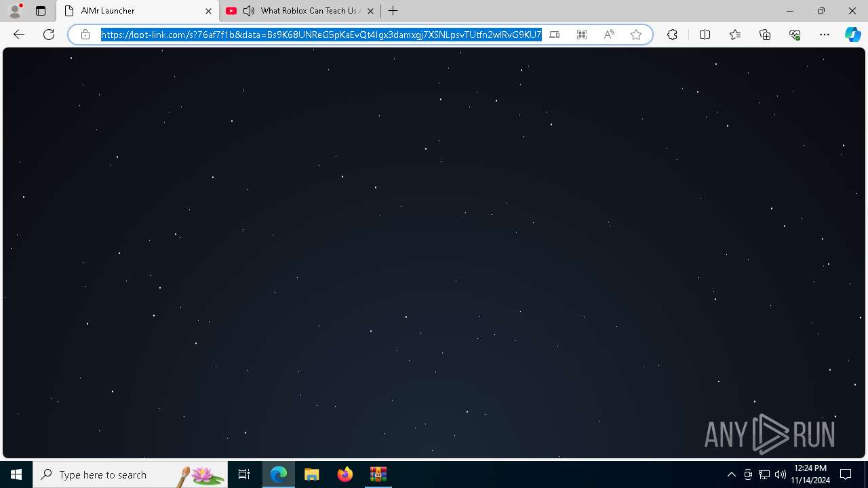Click the Meet Now tray icon
This screenshot has width=868, height=488.
748,474
